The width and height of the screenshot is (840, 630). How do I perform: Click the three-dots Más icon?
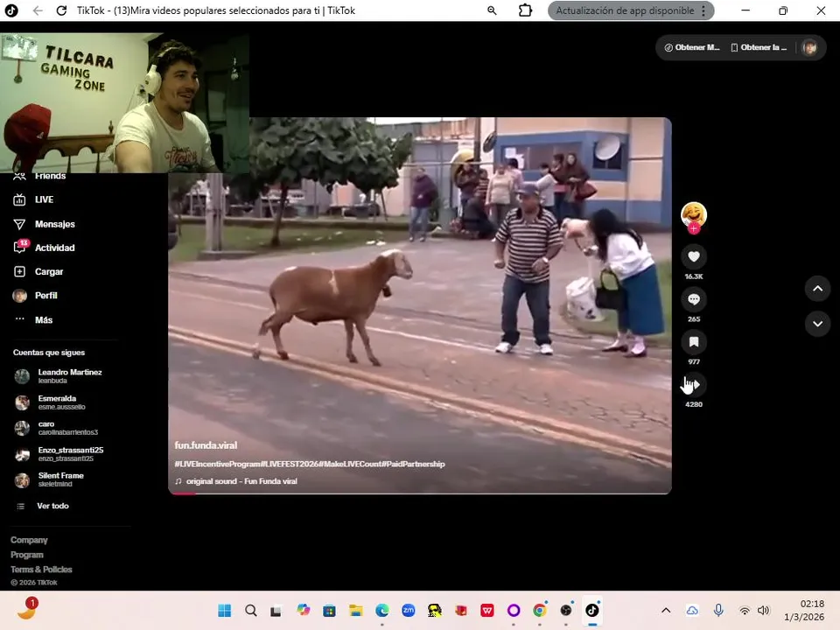click(20, 318)
